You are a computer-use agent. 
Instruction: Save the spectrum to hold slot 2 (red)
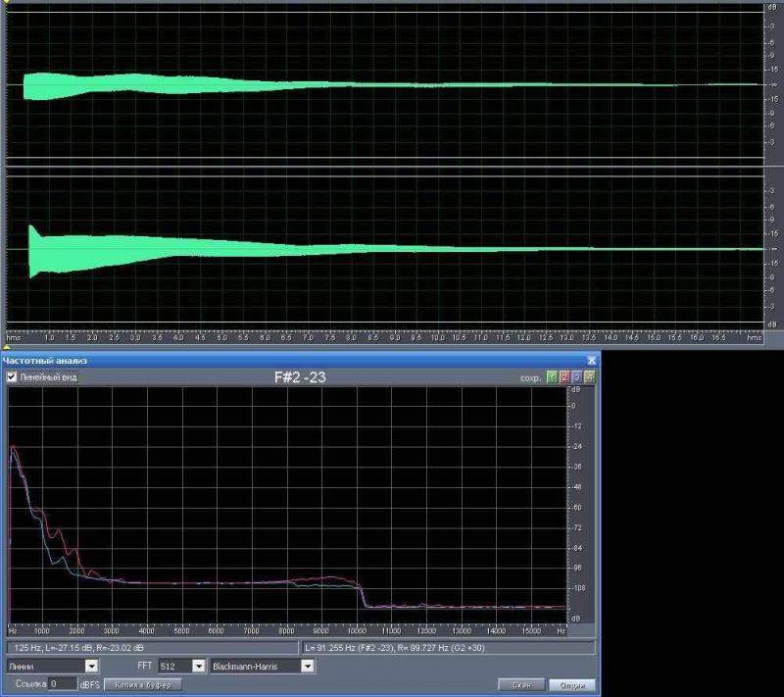(564, 377)
